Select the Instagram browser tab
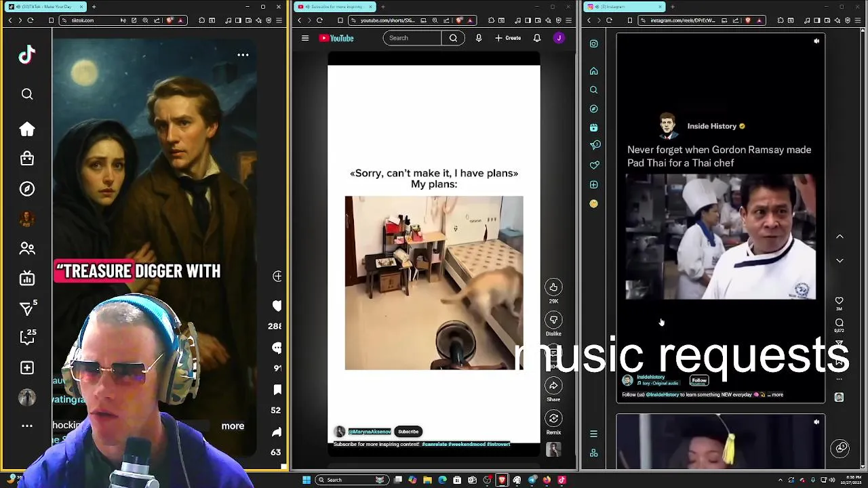Screen dimensions: 868x488 tap(625, 7)
